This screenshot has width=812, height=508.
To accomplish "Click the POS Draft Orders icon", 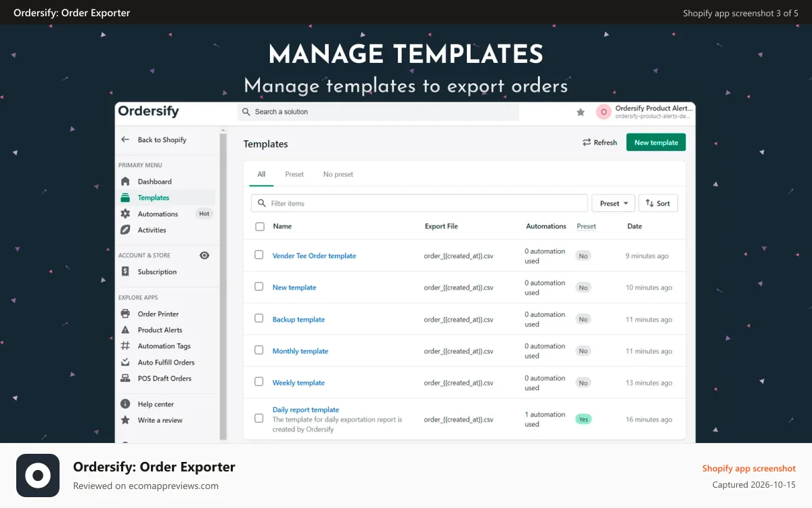I will [125, 379].
